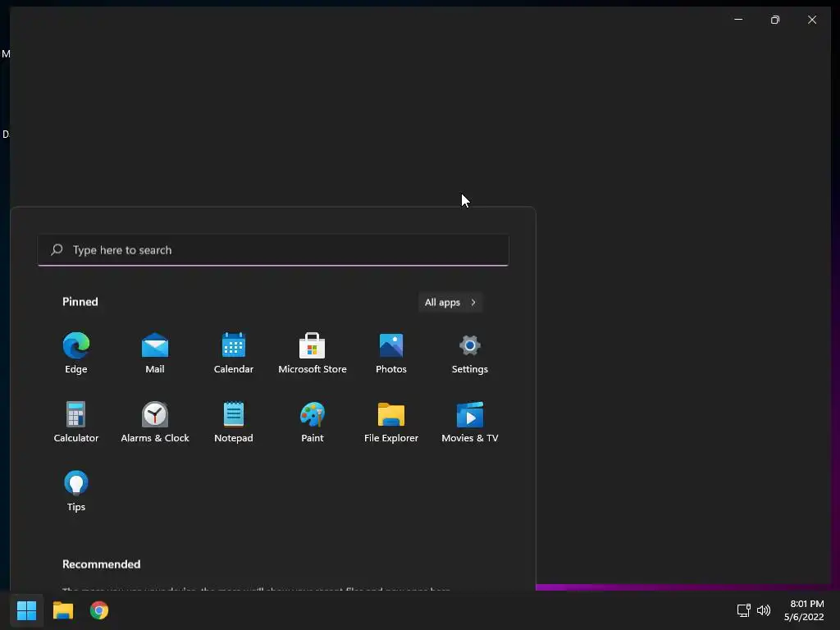Click the Recommended section heading
840x630 pixels.
tap(101, 564)
